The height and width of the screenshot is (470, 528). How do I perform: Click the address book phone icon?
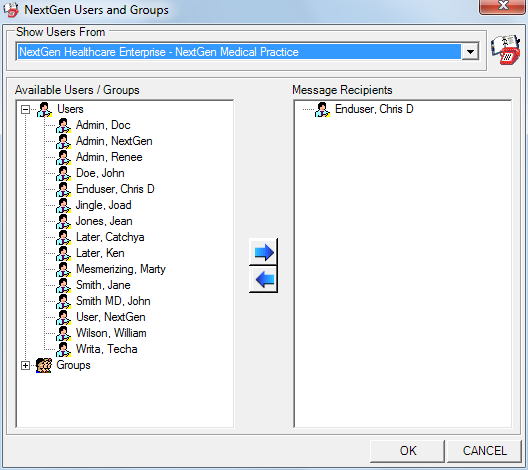[x=505, y=50]
